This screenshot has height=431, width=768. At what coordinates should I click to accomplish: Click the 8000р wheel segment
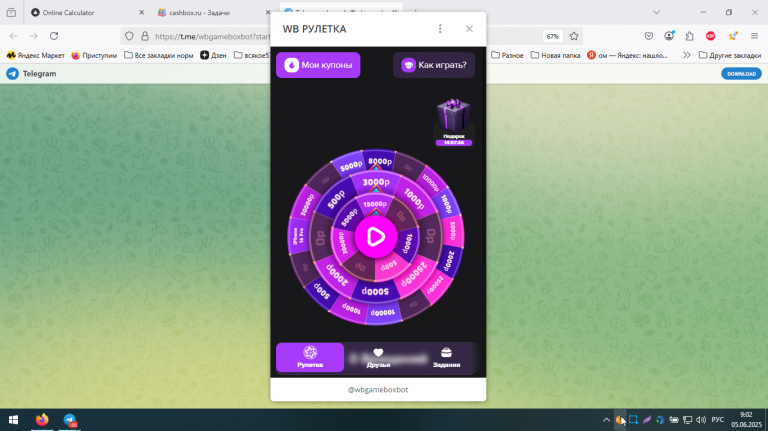point(380,161)
